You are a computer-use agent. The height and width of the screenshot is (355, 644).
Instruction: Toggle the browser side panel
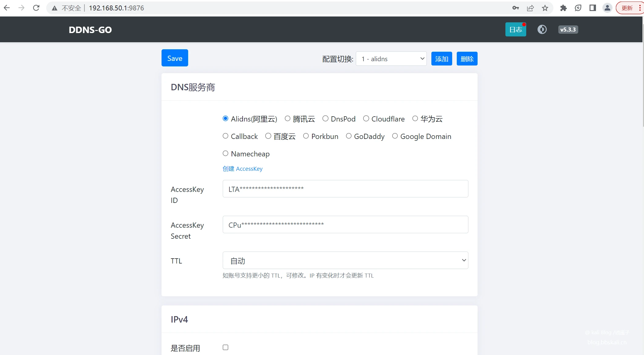click(593, 8)
